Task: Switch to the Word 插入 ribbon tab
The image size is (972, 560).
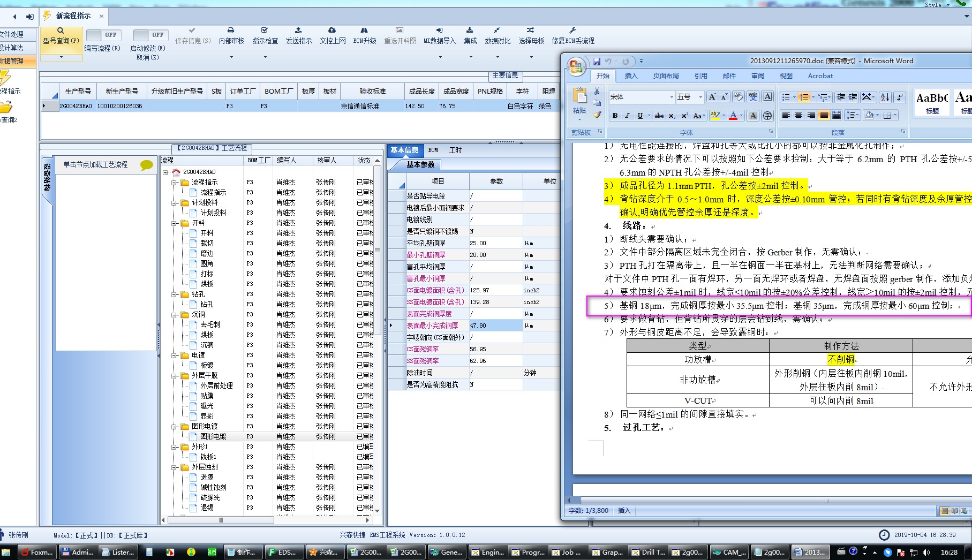Action: coord(631,76)
